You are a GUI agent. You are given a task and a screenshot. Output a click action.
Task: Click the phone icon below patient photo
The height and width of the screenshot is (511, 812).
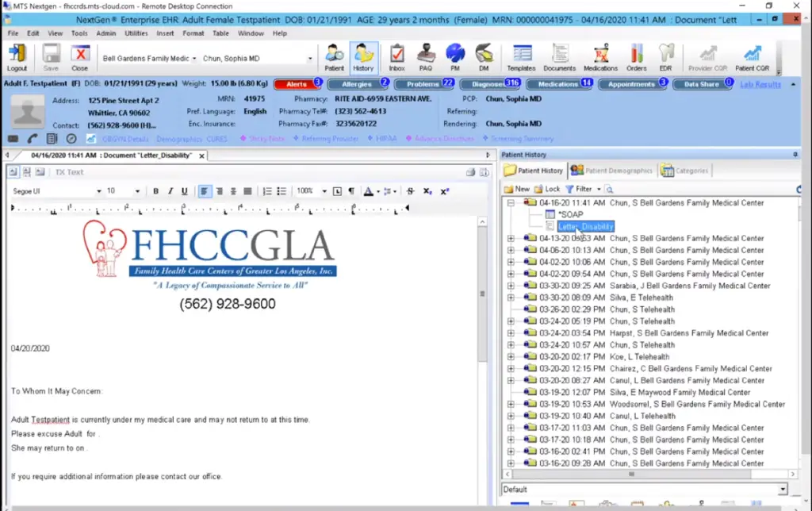[x=32, y=138]
